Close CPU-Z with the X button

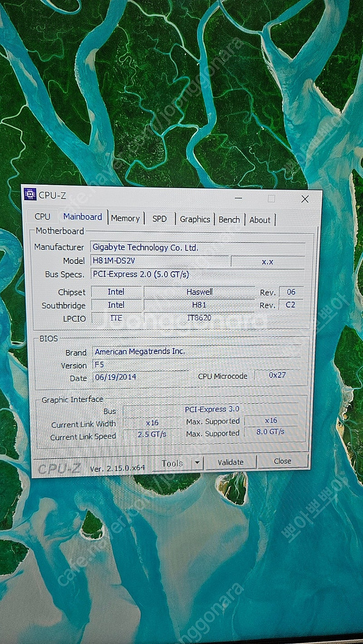[x=305, y=199]
